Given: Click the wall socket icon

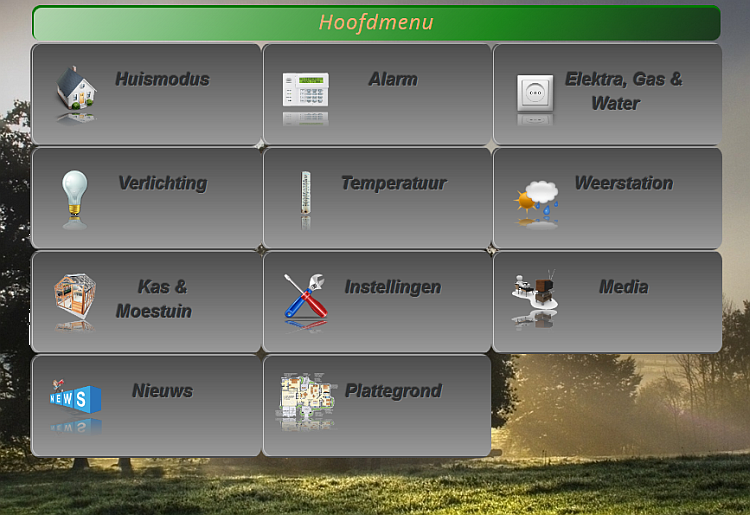Looking at the screenshot, I should [535, 92].
